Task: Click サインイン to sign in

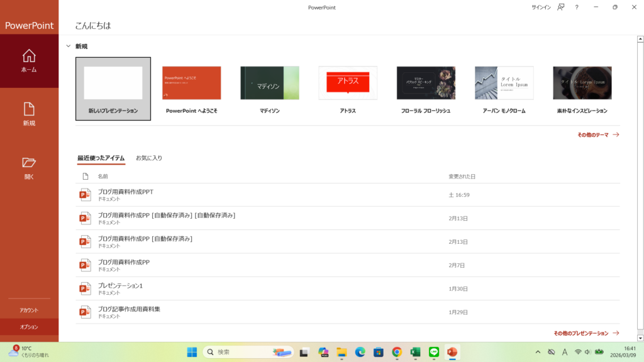Action: (x=541, y=8)
